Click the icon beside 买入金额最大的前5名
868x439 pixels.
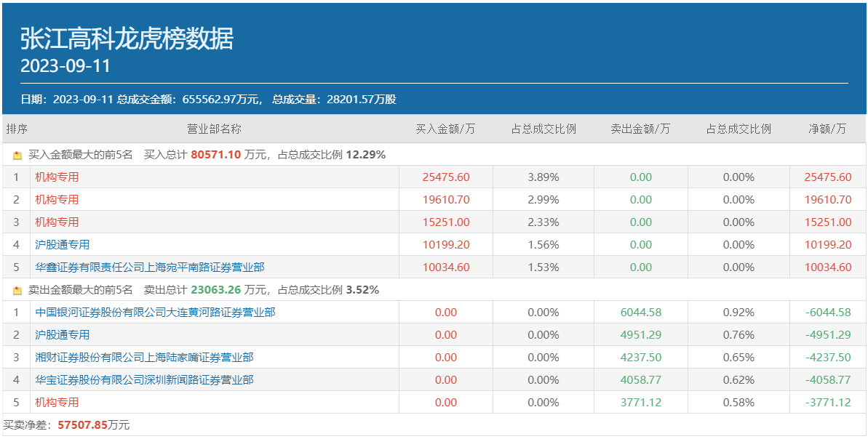[x=18, y=155]
